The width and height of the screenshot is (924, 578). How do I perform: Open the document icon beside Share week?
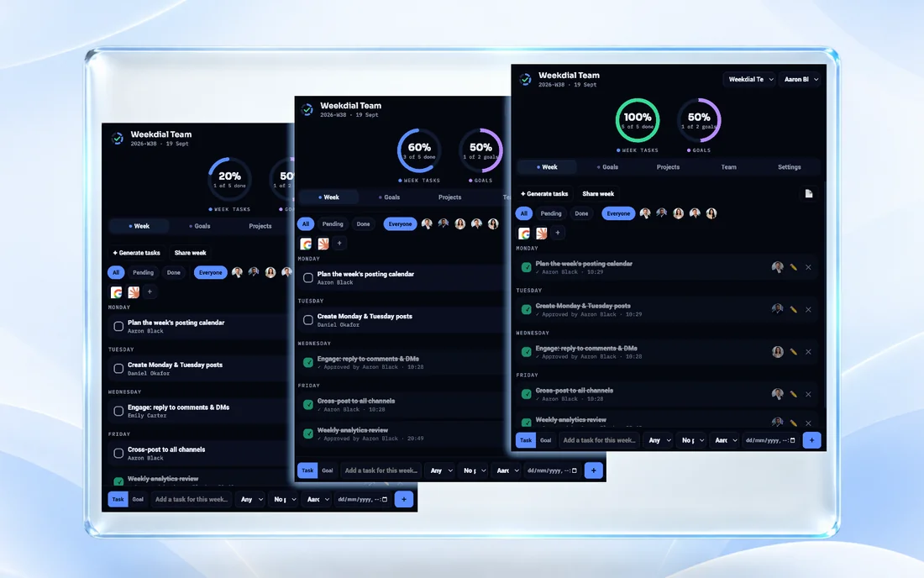(x=808, y=194)
